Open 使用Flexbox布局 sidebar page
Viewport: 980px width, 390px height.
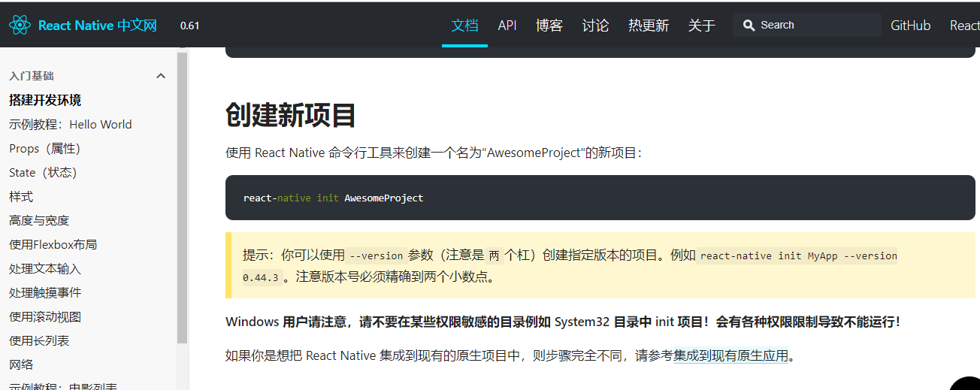[x=53, y=244]
